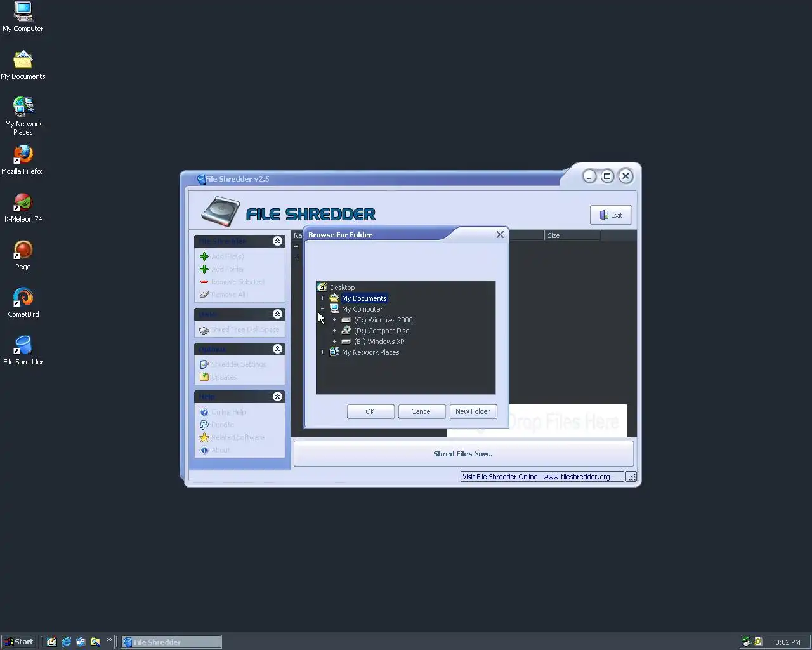812x650 pixels.
Task: Open the Start menu
Action: pyautogui.click(x=20, y=642)
